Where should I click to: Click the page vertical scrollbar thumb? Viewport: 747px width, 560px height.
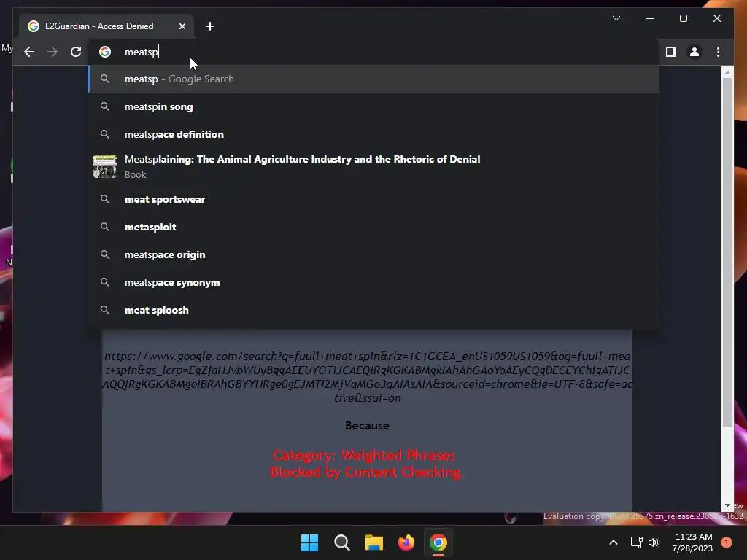coord(727,252)
